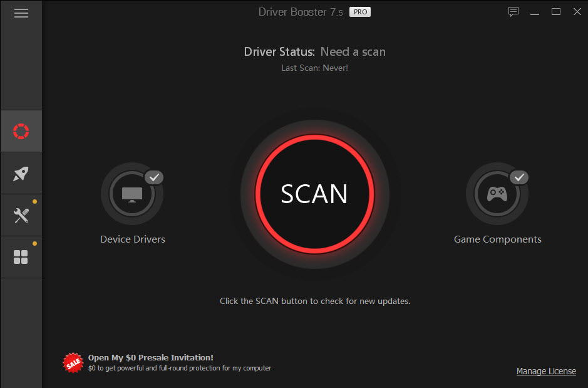Image resolution: width=588 pixels, height=388 pixels.
Task: Uncheck the Game Components checkmark
Action: point(519,177)
